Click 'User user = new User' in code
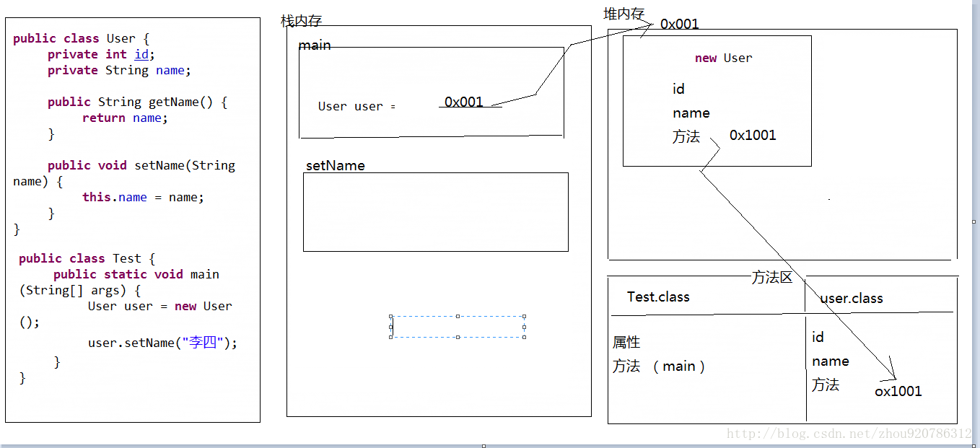 (x=159, y=307)
